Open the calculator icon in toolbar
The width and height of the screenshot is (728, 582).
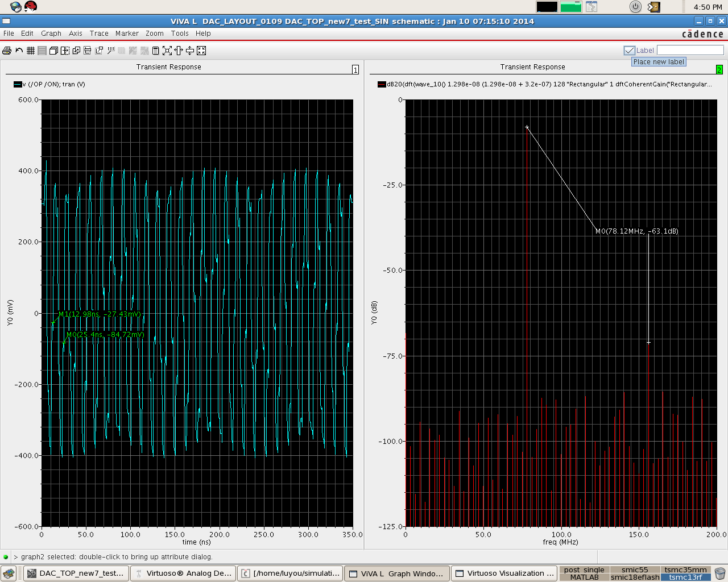click(x=155, y=51)
